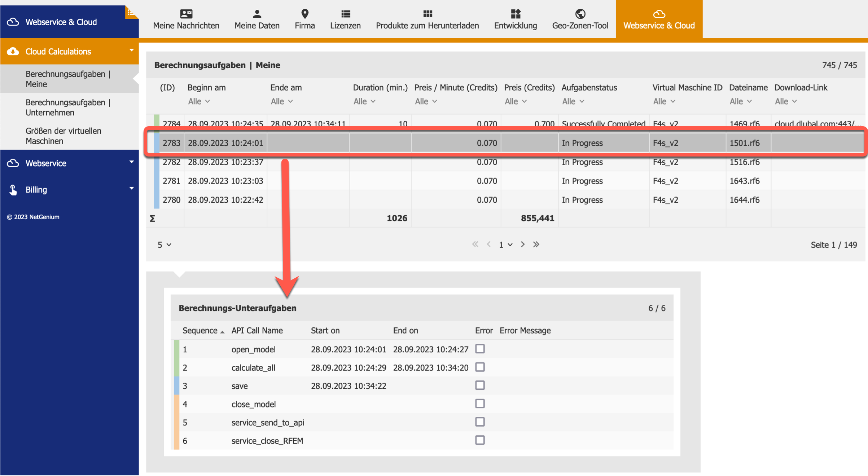The height and width of the screenshot is (476, 868).
Task: Open the Aufgabenstatus Alle filter dropdown
Action: pyautogui.click(x=573, y=101)
